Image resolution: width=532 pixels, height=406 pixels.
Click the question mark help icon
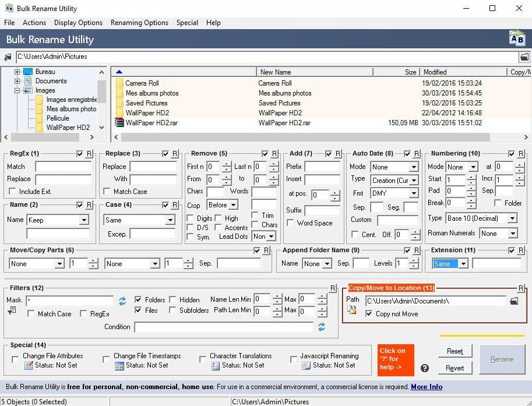pyautogui.click(x=425, y=368)
